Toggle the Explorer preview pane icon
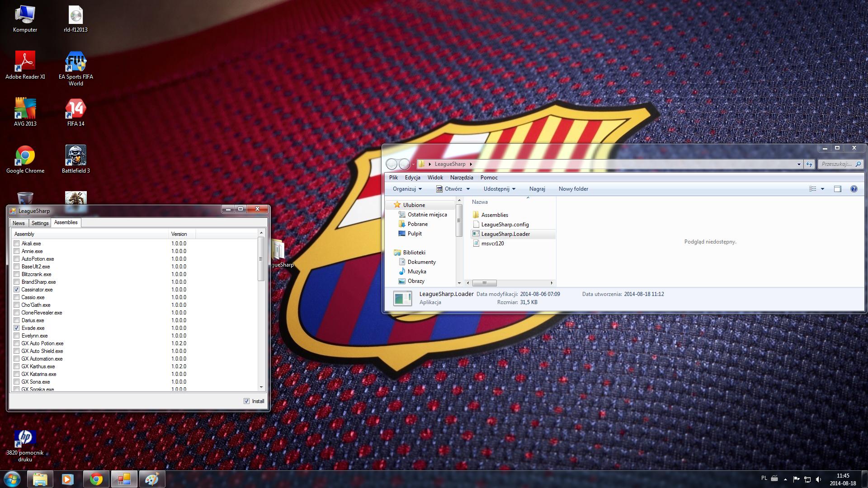 pyautogui.click(x=837, y=189)
